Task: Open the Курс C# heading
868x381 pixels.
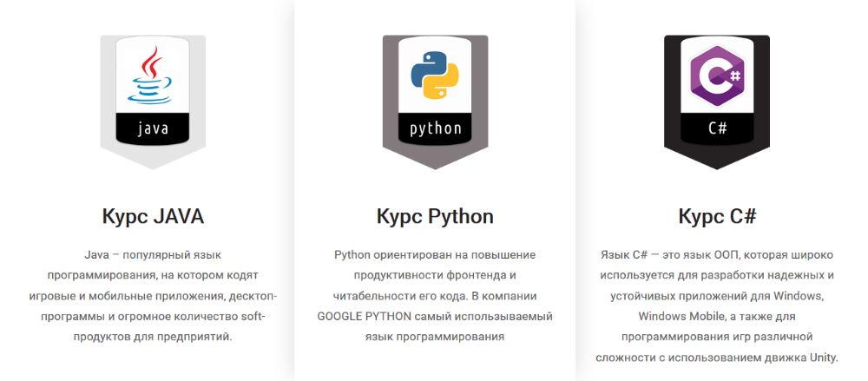Action: point(718,216)
